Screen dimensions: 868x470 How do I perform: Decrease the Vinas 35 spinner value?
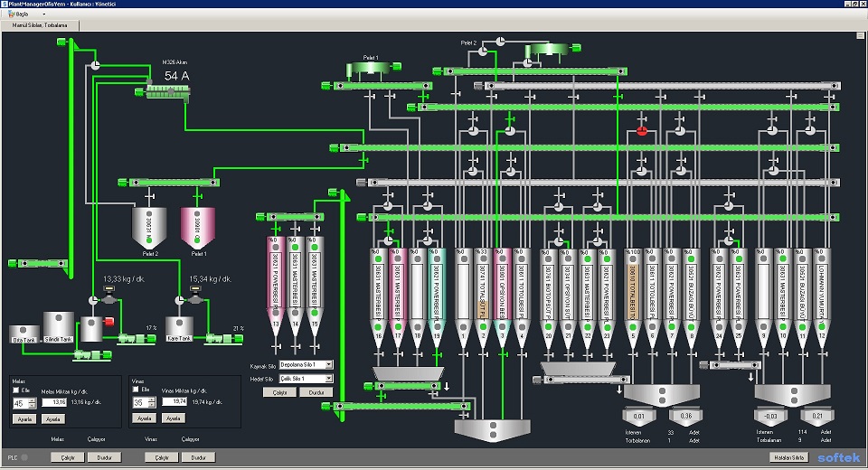(x=152, y=405)
